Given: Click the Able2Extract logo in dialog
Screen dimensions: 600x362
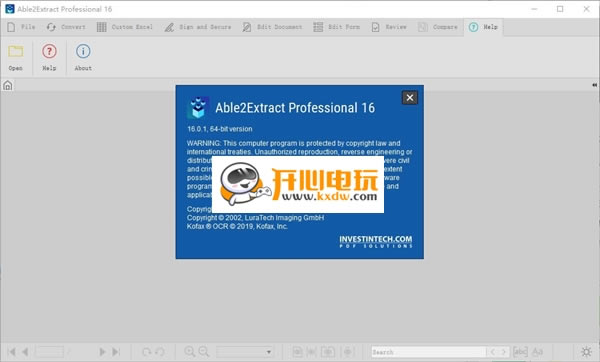Looking at the screenshot, I should (x=198, y=108).
